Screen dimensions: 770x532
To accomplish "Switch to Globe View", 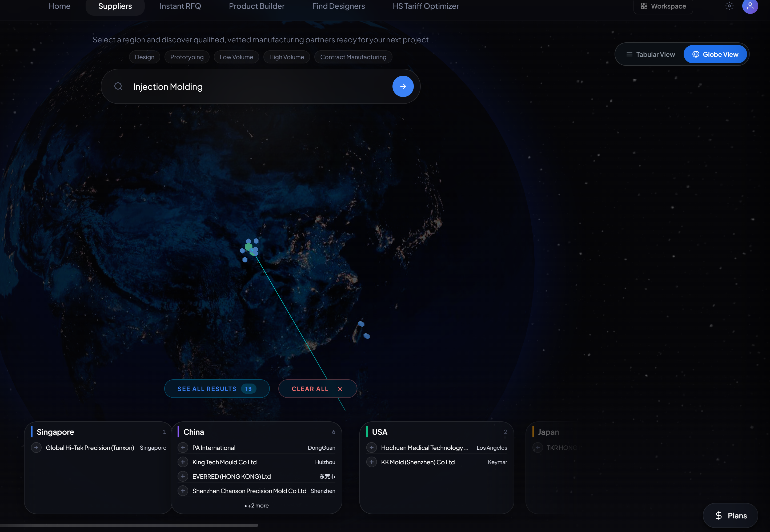I will pyautogui.click(x=715, y=54).
